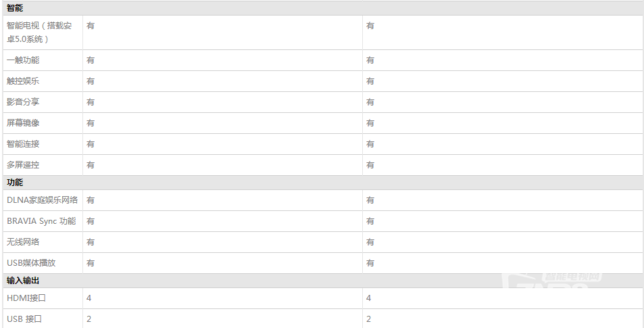Click the 影音分享 row label

tap(23, 102)
